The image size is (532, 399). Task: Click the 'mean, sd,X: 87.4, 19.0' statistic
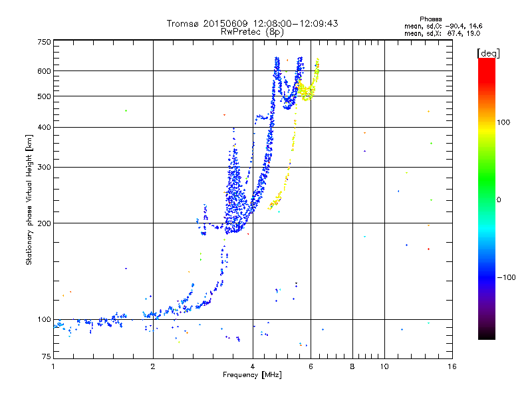pyautogui.click(x=442, y=33)
